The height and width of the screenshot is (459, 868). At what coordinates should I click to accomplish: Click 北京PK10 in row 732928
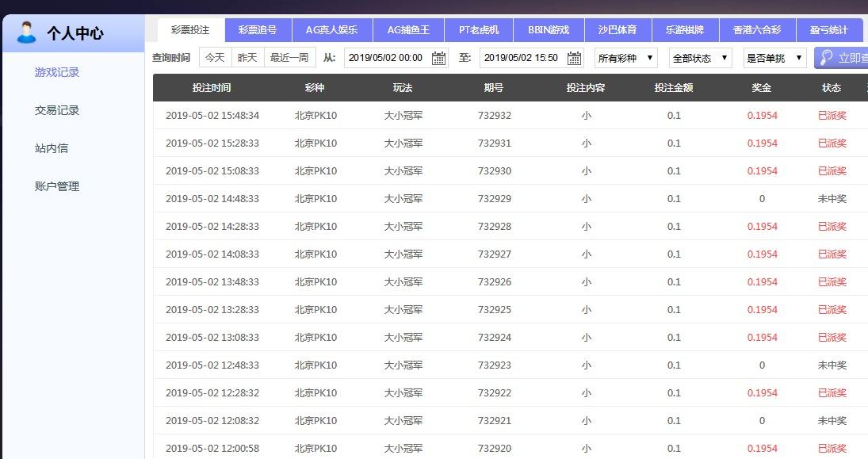[315, 226]
